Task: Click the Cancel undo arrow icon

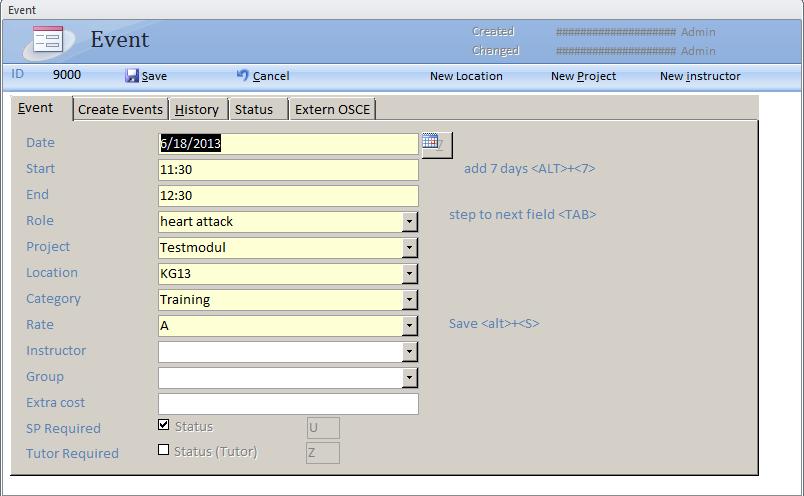Action: [x=242, y=75]
